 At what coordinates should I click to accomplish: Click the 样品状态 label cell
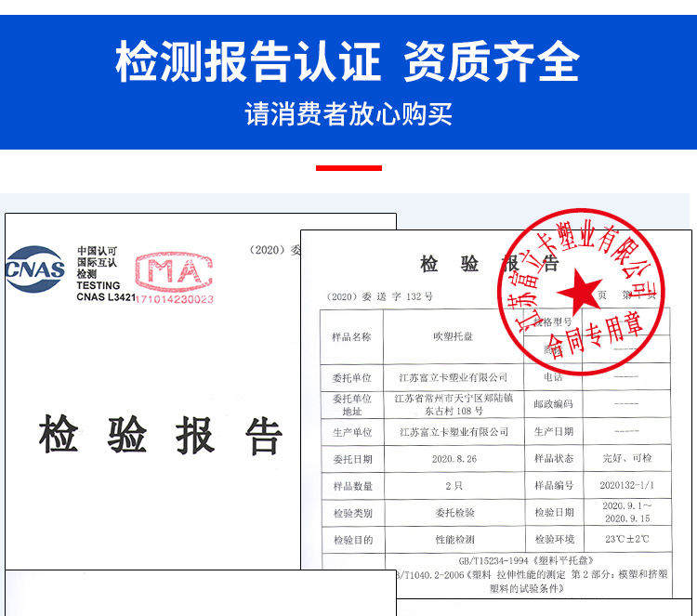554,458
